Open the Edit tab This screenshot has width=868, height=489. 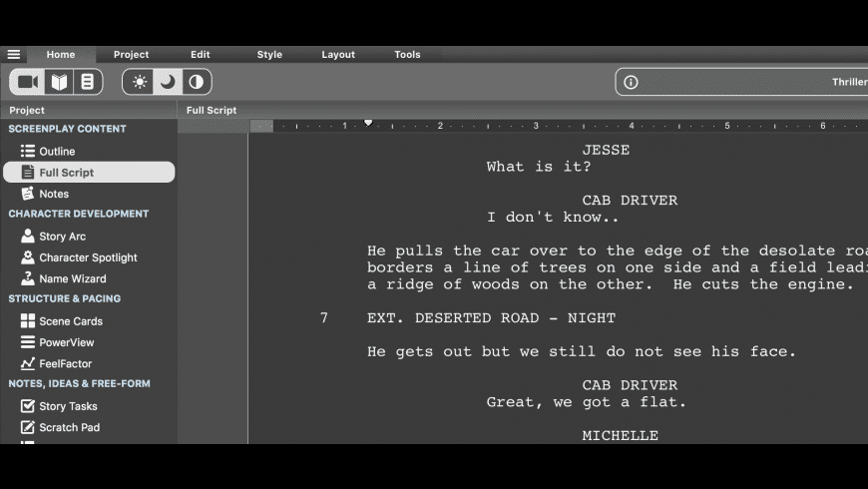(x=201, y=54)
